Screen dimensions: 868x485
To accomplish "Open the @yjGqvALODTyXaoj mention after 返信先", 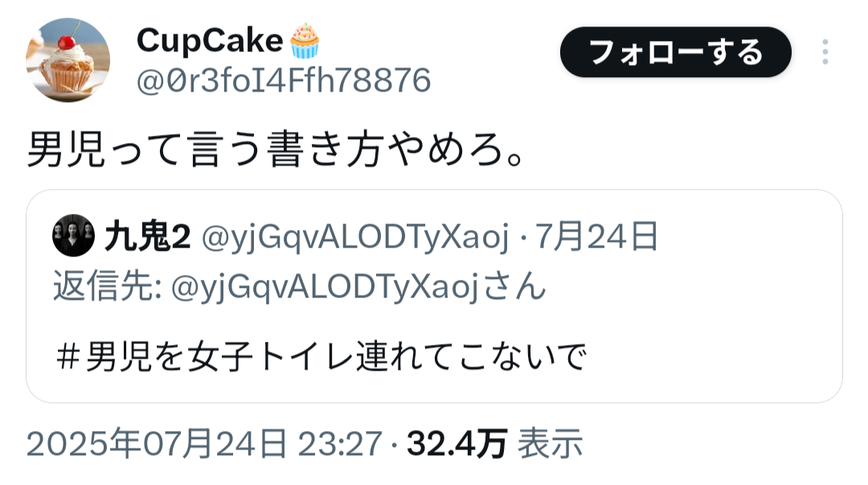I will [x=325, y=288].
